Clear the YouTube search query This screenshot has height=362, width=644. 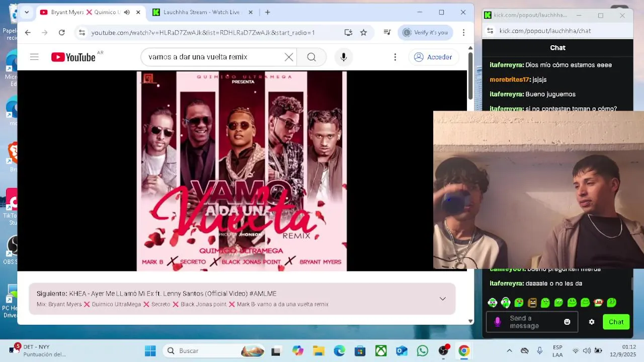[x=289, y=57]
